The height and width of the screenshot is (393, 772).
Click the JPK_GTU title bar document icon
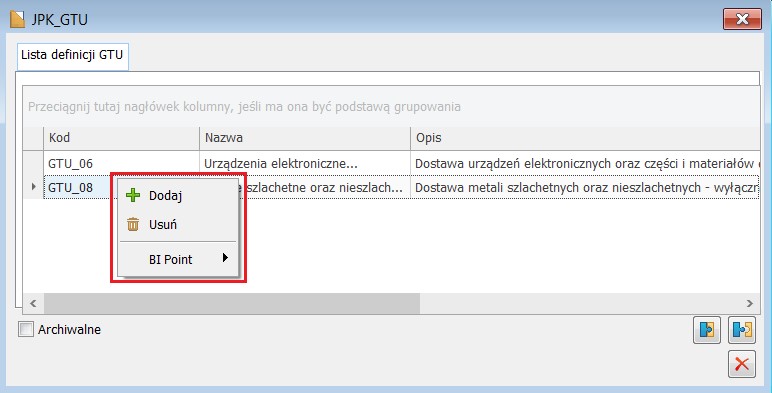click(x=17, y=20)
